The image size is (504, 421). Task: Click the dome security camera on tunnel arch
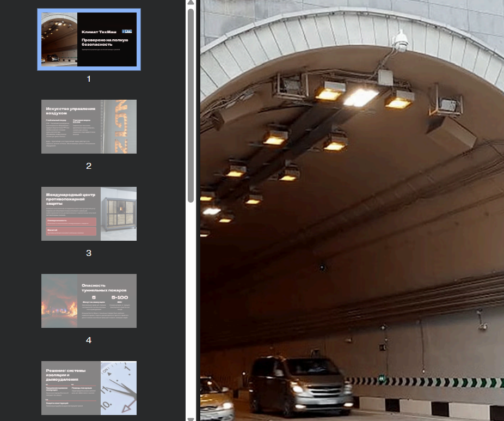[x=401, y=40]
